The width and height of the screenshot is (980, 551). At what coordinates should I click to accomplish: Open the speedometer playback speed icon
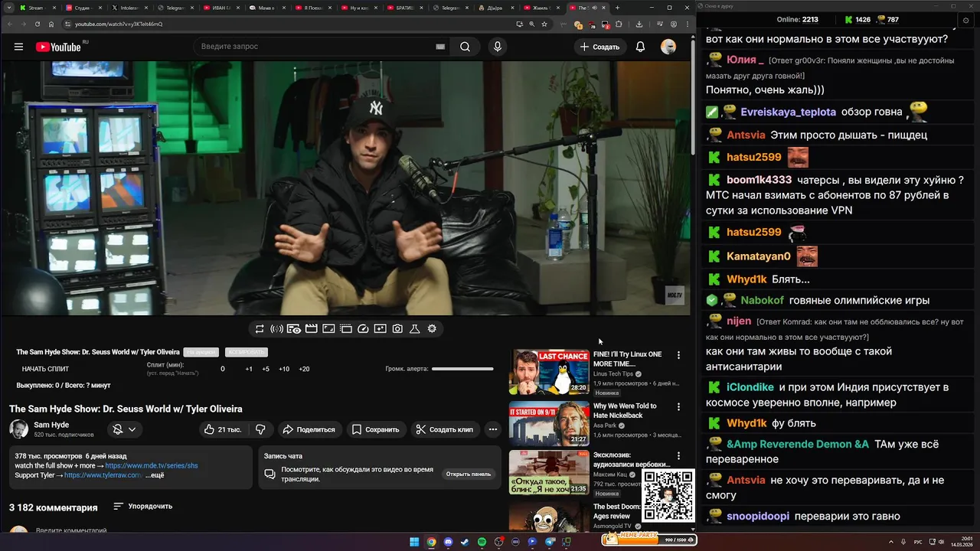(x=363, y=328)
